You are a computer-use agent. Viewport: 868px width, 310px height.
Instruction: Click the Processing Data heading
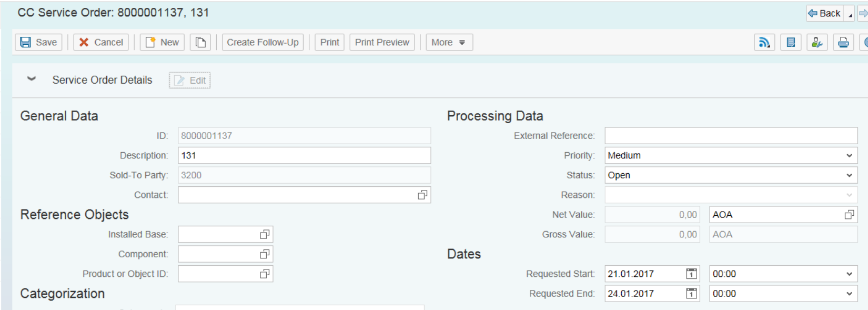pos(495,116)
